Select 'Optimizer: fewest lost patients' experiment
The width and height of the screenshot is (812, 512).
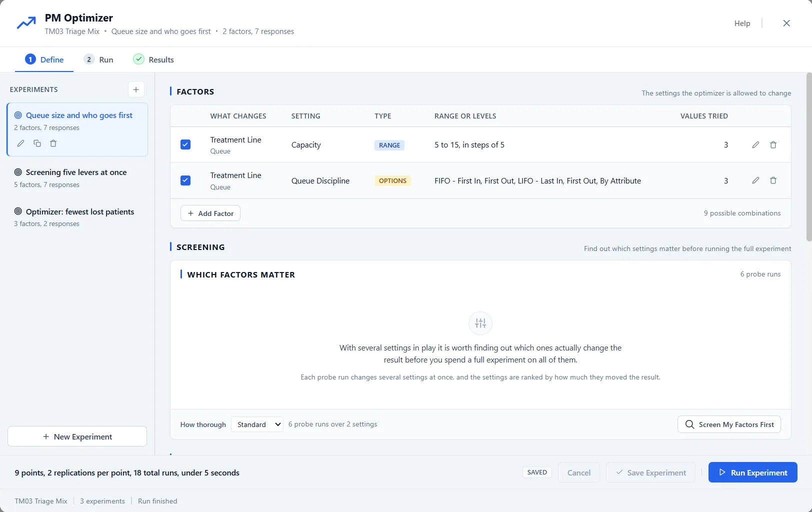(x=77, y=217)
